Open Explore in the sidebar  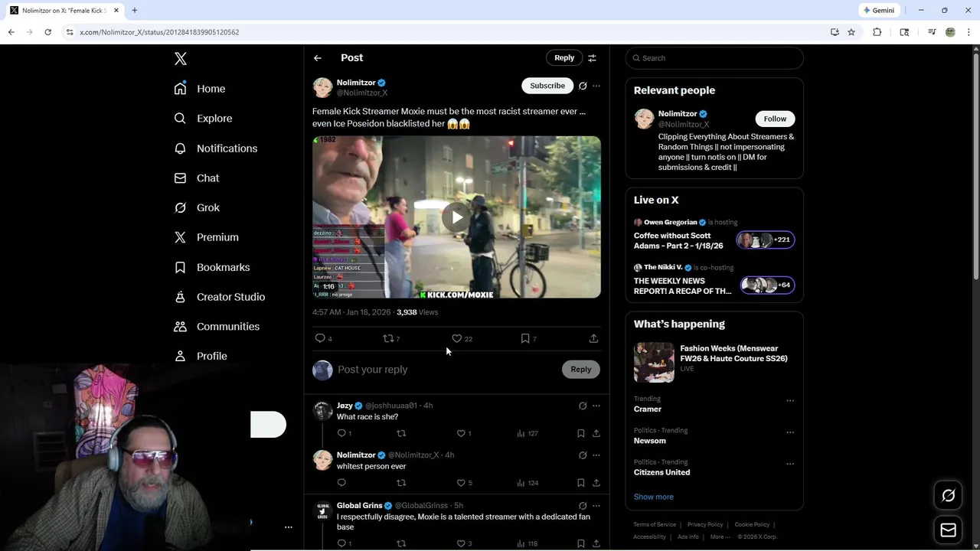203,119
